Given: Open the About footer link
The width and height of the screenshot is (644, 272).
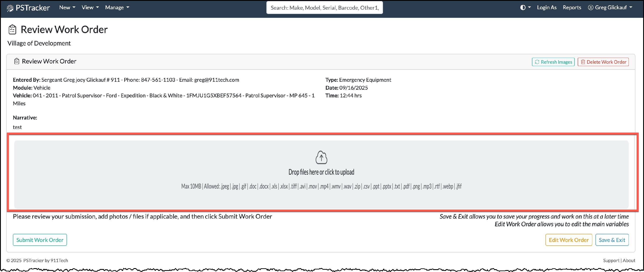Looking at the screenshot, I should (x=629, y=260).
